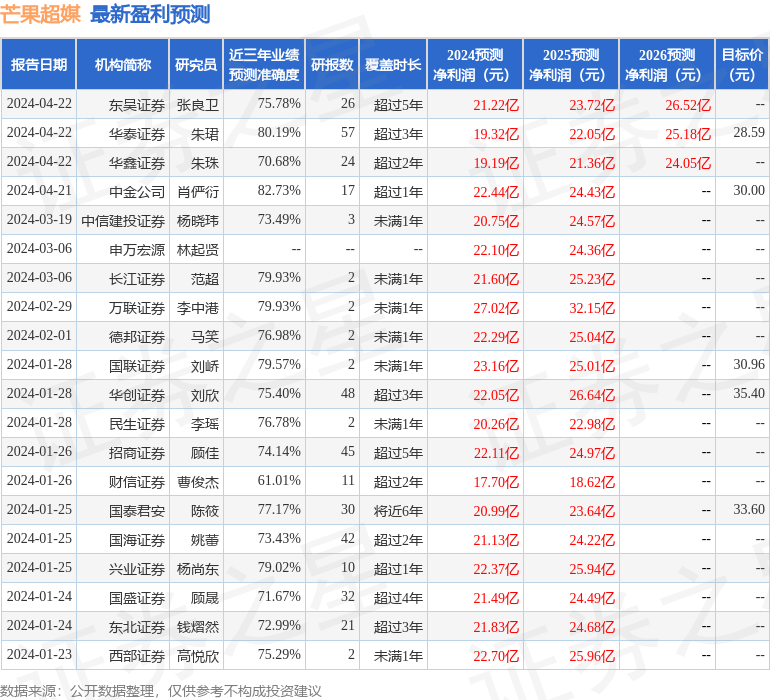The image size is (770, 700).
Task: Click analyst name 高悦欣
Action: 198,656
